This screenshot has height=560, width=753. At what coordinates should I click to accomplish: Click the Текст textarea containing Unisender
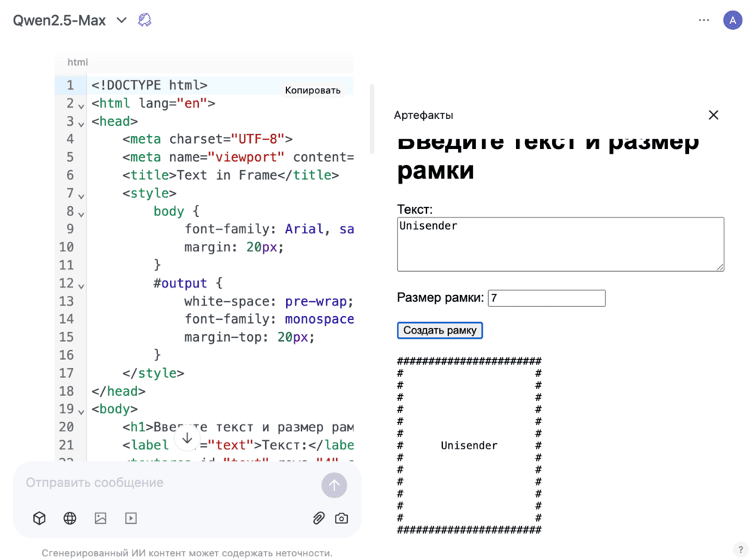coord(559,244)
